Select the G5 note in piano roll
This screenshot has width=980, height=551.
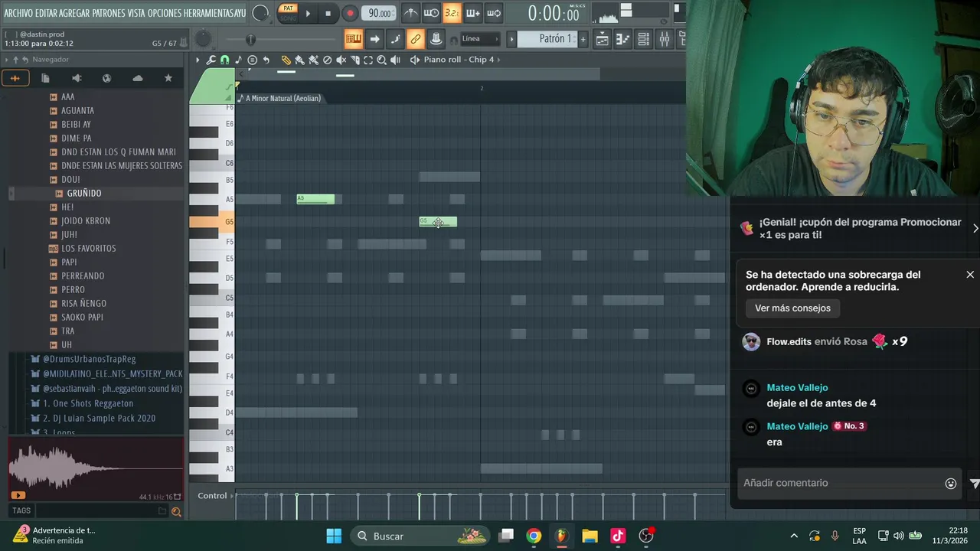438,222
